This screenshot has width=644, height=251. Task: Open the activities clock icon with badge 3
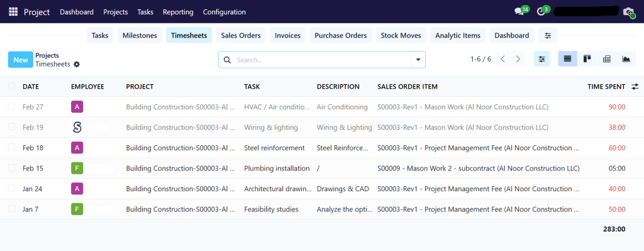click(541, 12)
